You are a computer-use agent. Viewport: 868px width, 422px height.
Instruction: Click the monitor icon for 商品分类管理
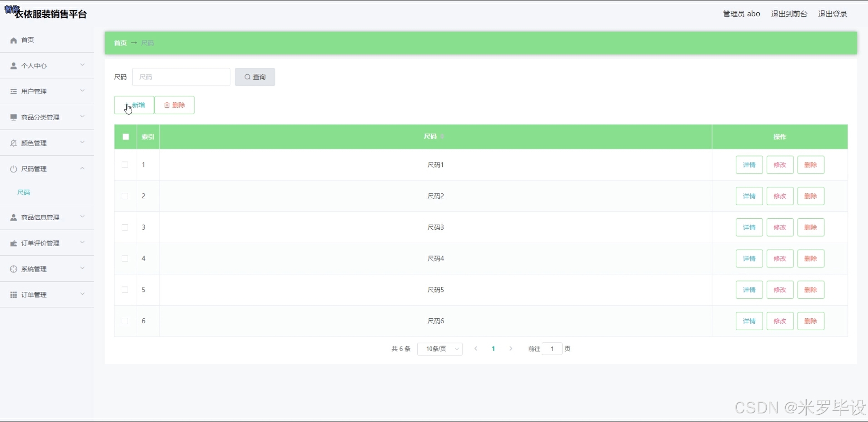pyautogui.click(x=14, y=117)
